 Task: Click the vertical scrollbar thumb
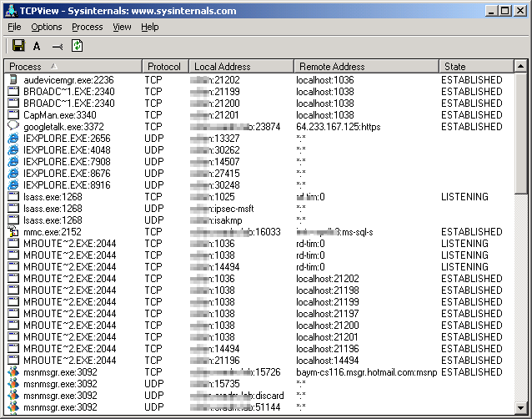pyautogui.click(x=520, y=133)
